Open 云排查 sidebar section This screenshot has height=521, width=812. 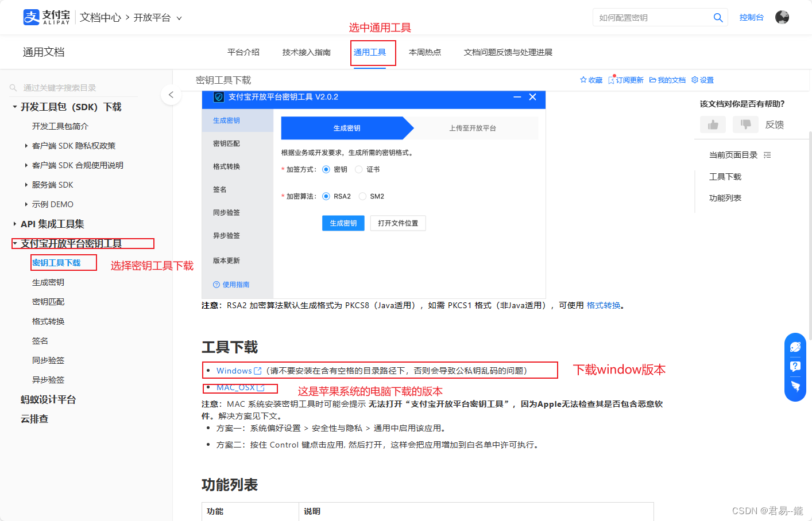(34, 419)
